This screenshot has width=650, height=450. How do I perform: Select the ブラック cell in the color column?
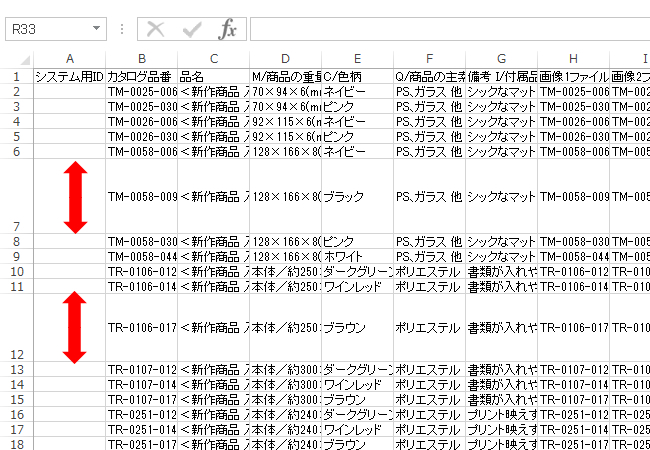click(x=357, y=197)
